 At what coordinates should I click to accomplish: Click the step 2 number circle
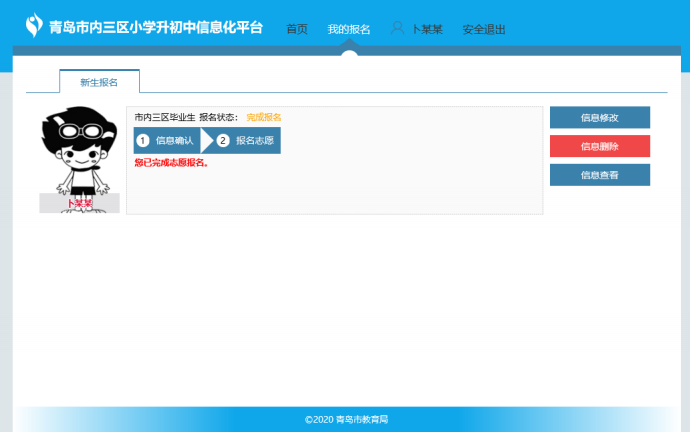point(223,140)
